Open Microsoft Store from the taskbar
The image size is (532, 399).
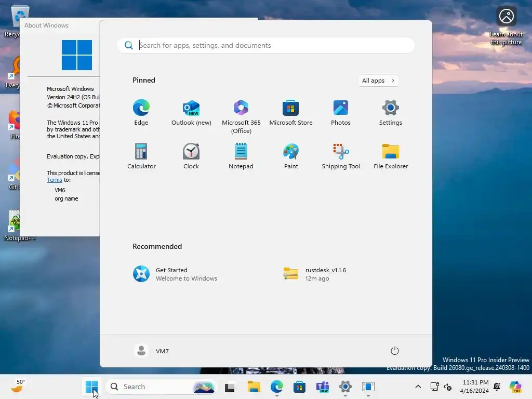[x=299, y=387]
